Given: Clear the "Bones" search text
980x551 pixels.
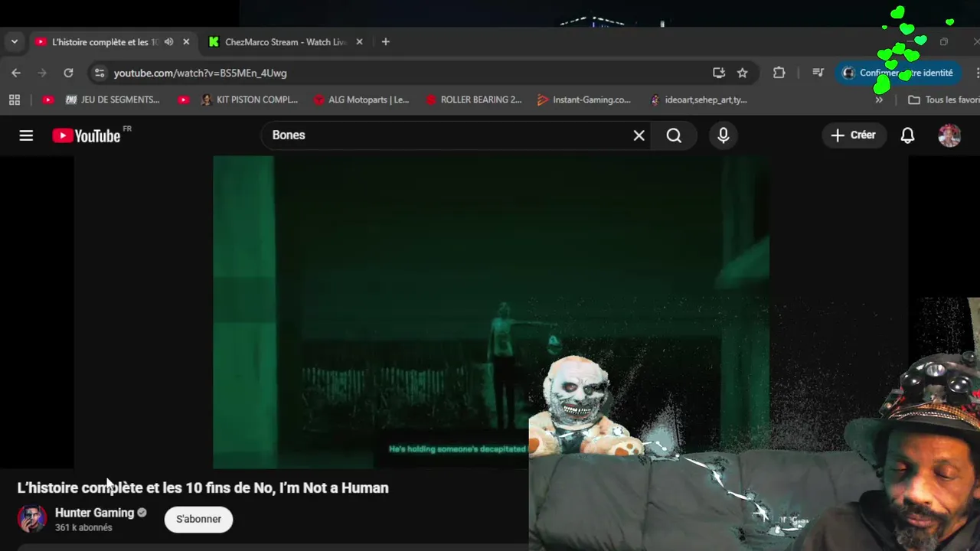Looking at the screenshot, I should click(639, 135).
